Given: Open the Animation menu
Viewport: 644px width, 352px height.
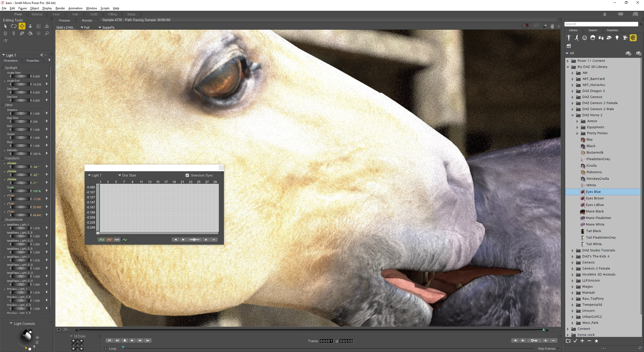Looking at the screenshot, I should click(x=75, y=8).
